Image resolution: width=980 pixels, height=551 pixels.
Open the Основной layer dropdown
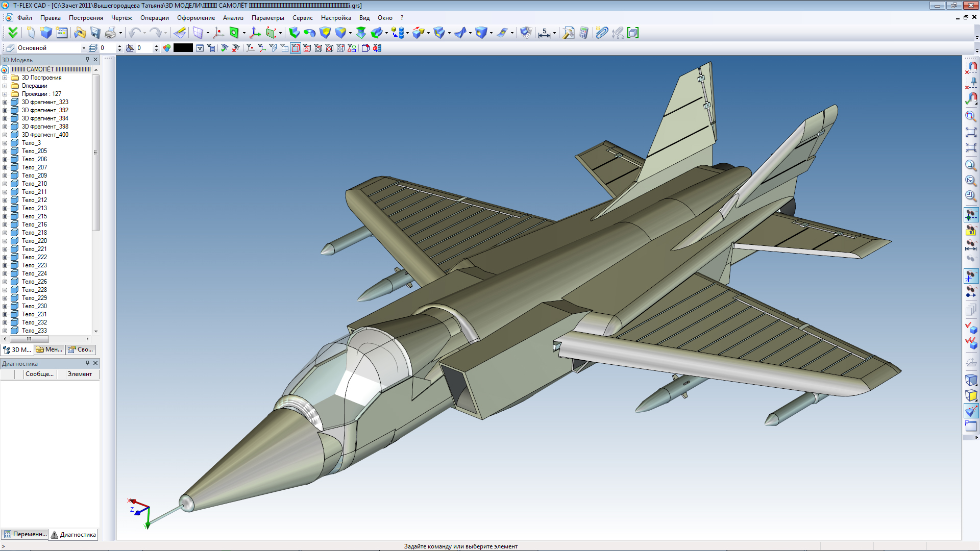pyautogui.click(x=84, y=47)
